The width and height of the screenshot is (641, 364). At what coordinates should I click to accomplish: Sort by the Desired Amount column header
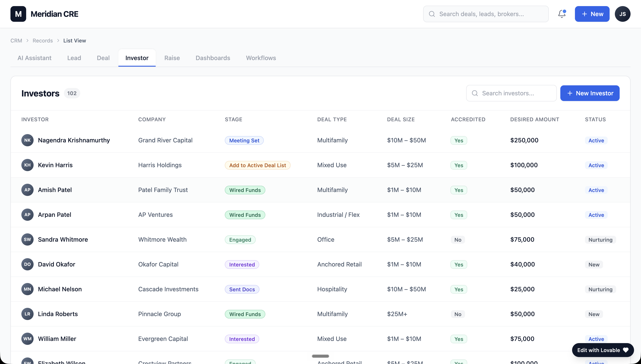[x=535, y=120]
